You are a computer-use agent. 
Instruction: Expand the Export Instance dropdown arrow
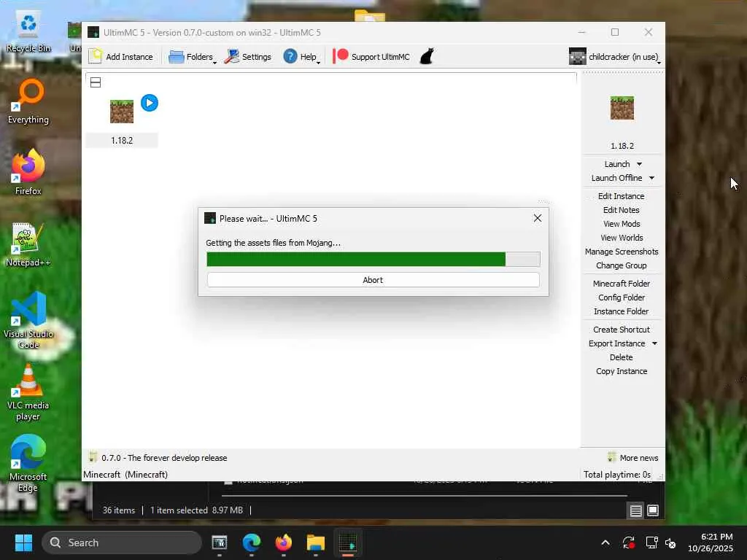pyautogui.click(x=654, y=343)
